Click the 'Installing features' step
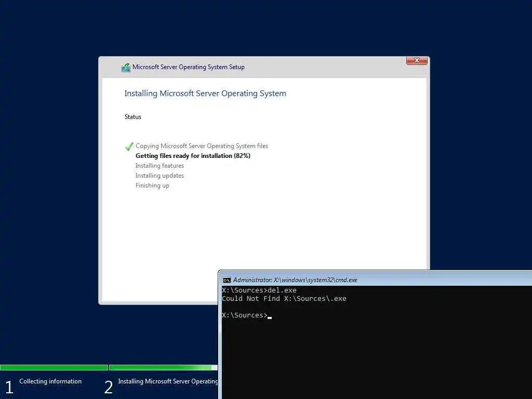 159,166
